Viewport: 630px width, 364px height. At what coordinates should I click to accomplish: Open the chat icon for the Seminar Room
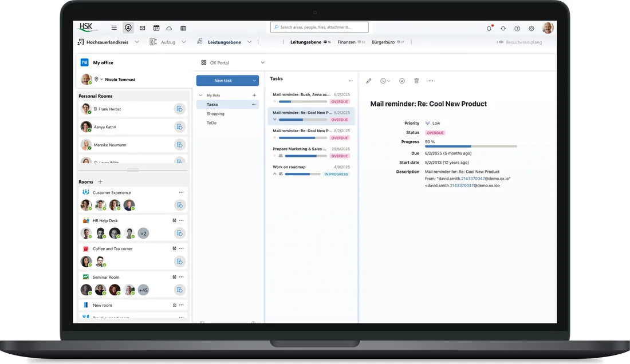(x=180, y=290)
